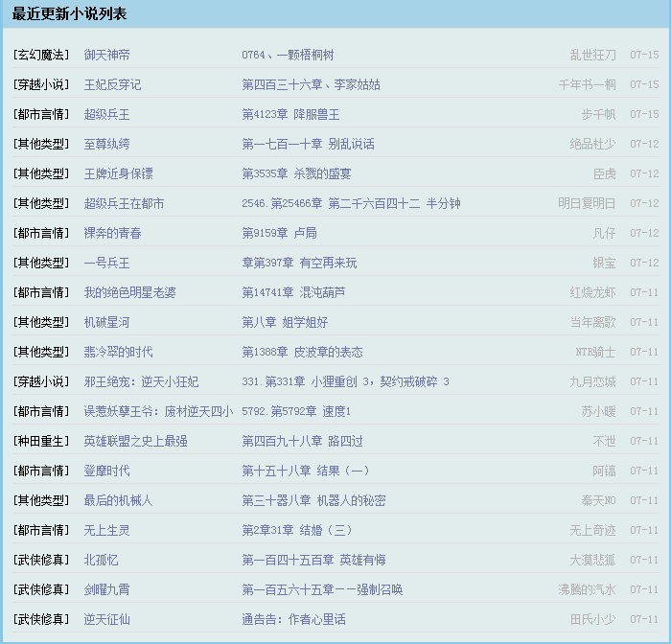Screen dimensions: 671x644
Task: Open the novel 剑耀九霄
Action: [x=106, y=589]
